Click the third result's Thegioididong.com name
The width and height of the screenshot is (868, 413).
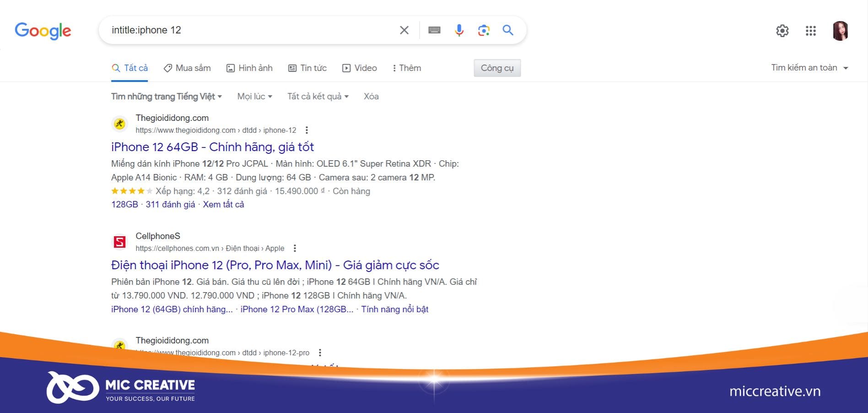tap(172, 341)
